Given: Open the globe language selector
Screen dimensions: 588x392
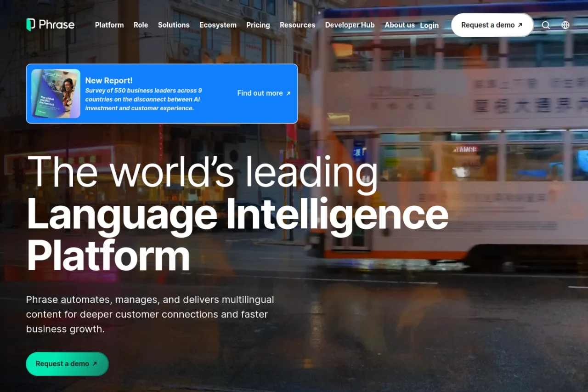Looking at the screenshot, I should click(565, 25).
